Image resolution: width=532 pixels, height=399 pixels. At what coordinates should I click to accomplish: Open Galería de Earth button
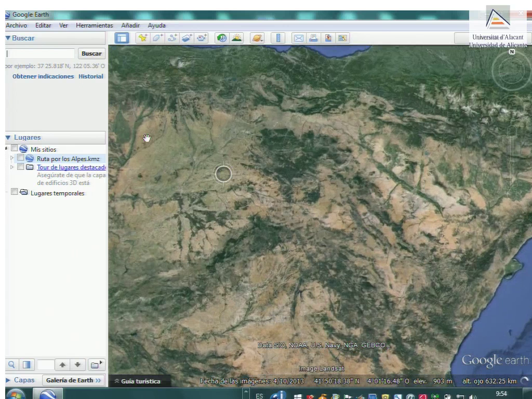74,380
